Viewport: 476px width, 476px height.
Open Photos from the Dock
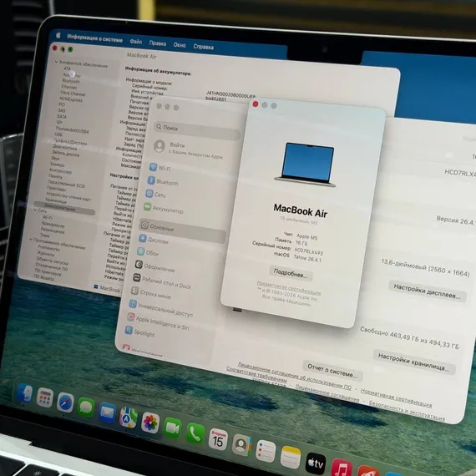coord(150,423)
